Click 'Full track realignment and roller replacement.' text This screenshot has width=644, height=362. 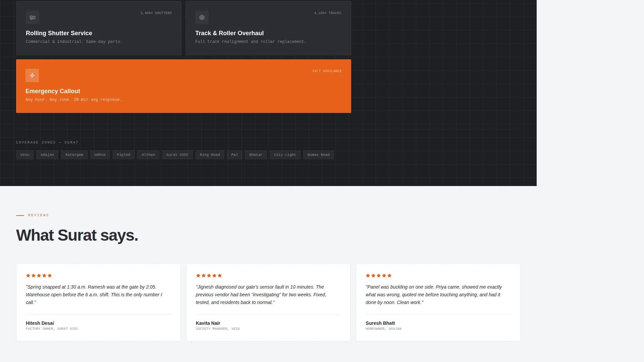(251, 42)
